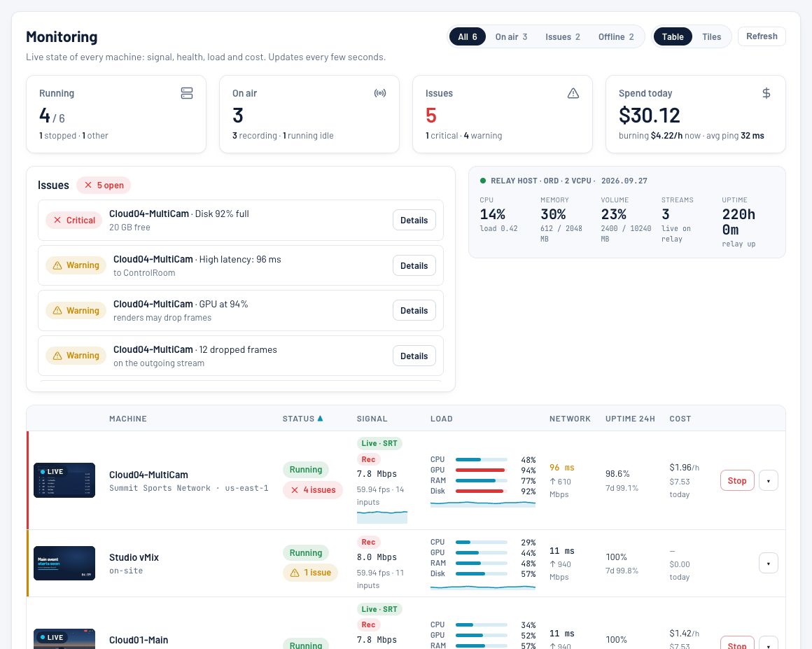Click the warning triangle icon in the Issues card
The image size is (812, 649).
[x=573, y=93]
